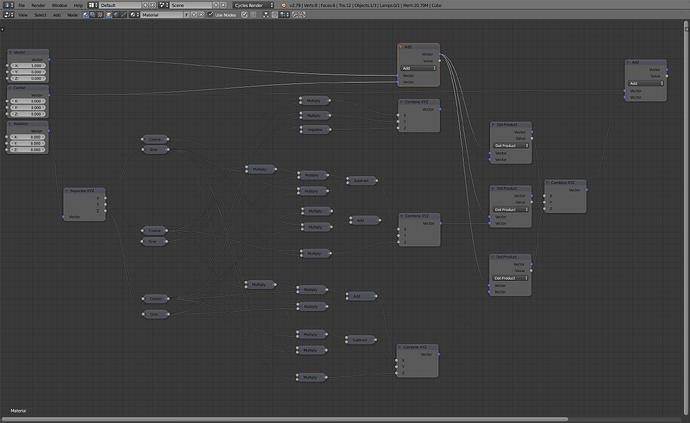
Task: Unlink the material with X button
Action: click(201, 15)
